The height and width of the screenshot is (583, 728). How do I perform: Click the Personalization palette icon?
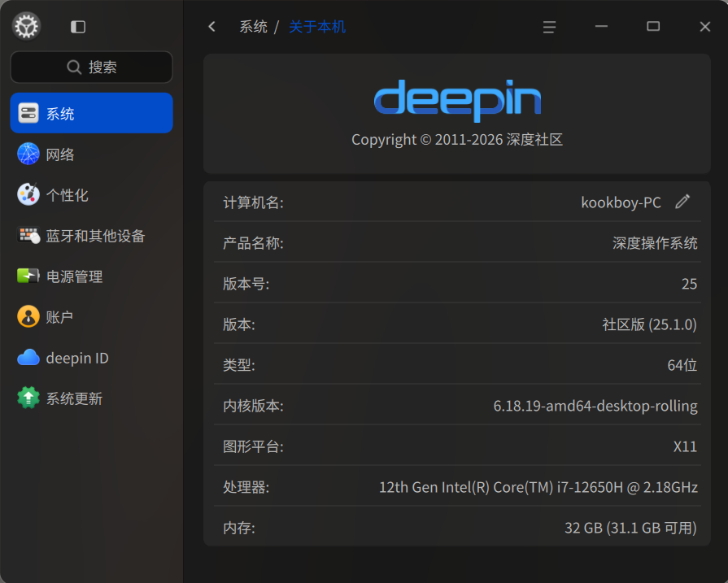tap(28, 194)
